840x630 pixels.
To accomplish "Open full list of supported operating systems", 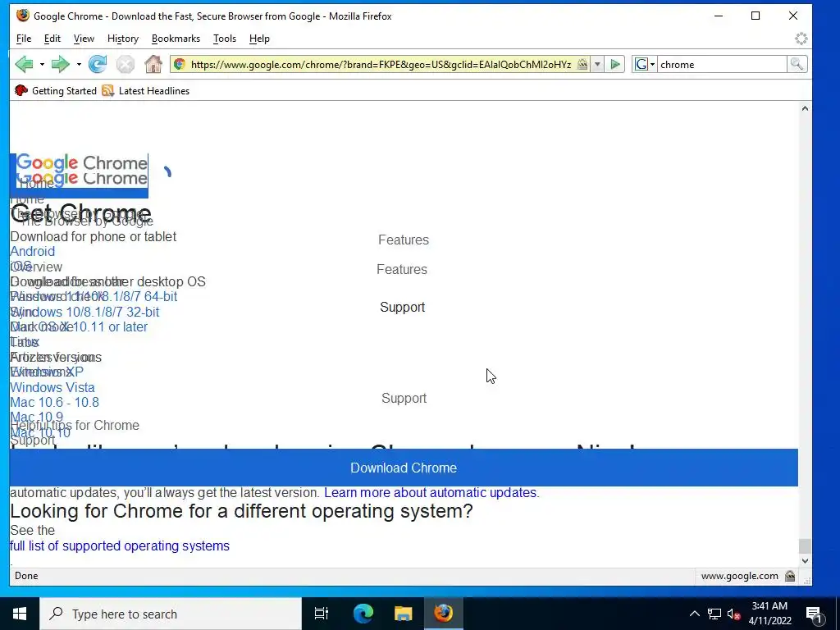I will click(120, 546).
